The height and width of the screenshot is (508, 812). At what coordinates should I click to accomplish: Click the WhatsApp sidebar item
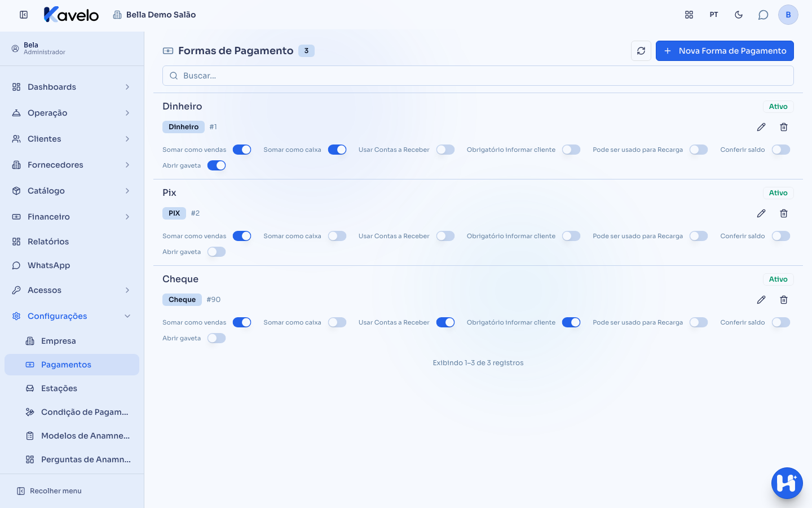(x=72, y=265)
